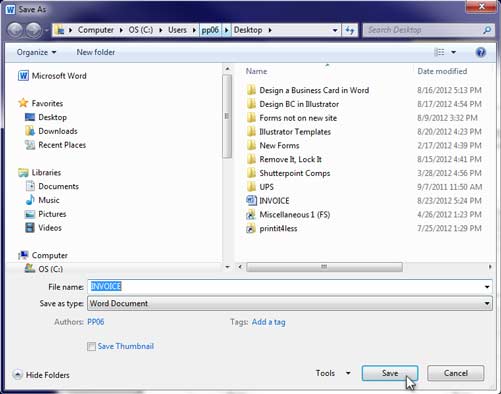Click the navigation pane scroll up arrow
This screenshot has width=501, height=394.
pos(227,69)
